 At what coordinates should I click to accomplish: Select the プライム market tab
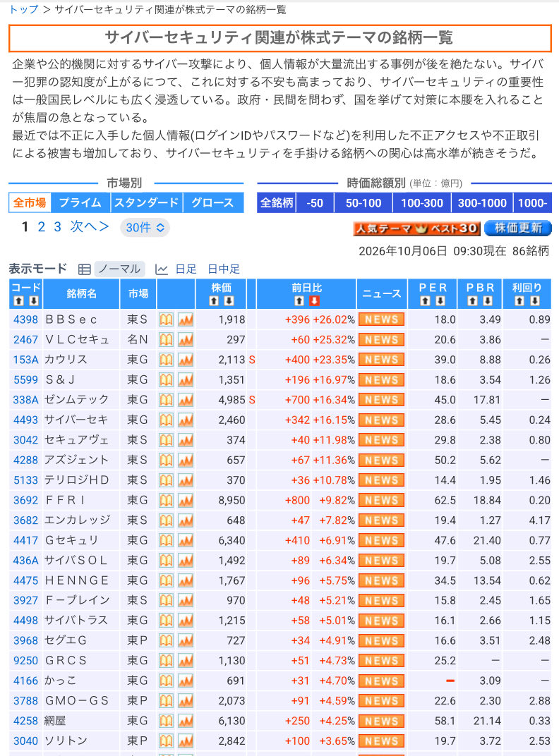(80, 202)
